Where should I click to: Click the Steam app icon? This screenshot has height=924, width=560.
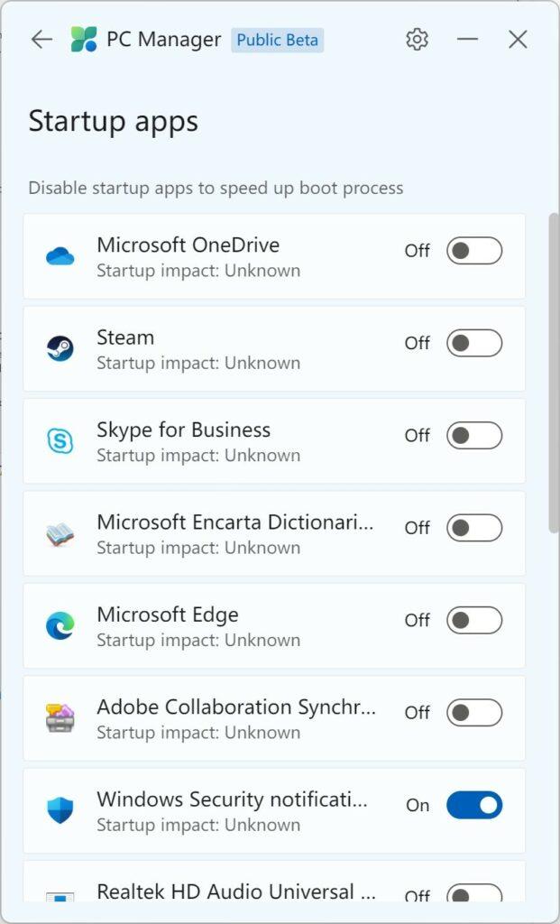click(60, 349)
